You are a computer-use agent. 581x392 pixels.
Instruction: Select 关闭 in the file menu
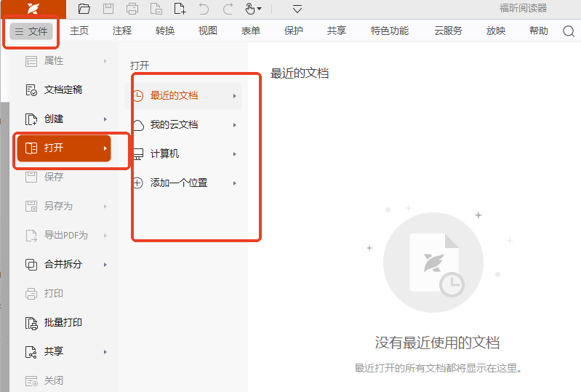click(x=64, y=380)
